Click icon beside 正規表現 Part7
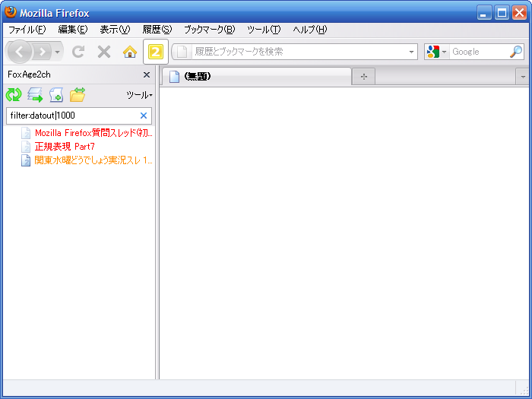Screen dimensions: 532x399 point(26,147)
